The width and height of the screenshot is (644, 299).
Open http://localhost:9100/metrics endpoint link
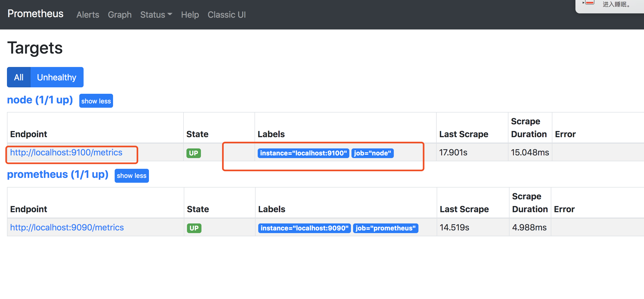tap(66, 152)
